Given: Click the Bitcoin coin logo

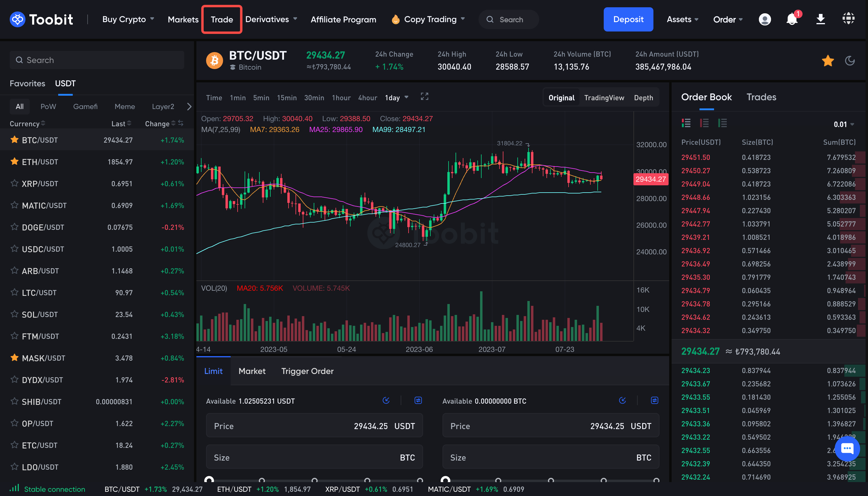Looking at the screenshot, I should click(x=215, y=61).
